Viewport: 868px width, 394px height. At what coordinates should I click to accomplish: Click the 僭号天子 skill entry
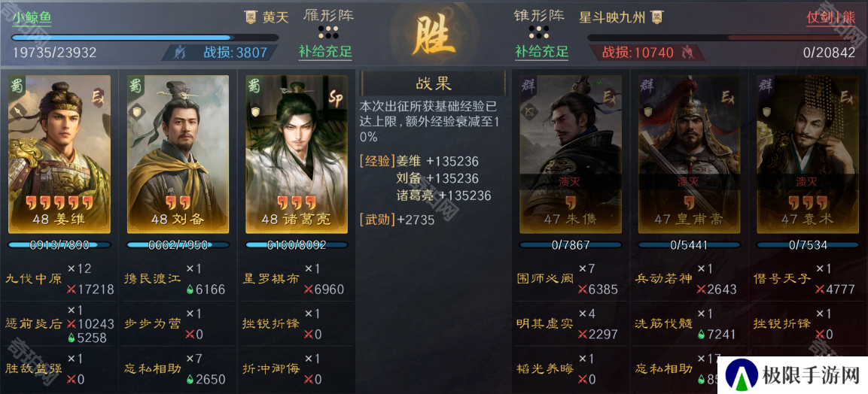pyautogui.click(x=782, y=278)
